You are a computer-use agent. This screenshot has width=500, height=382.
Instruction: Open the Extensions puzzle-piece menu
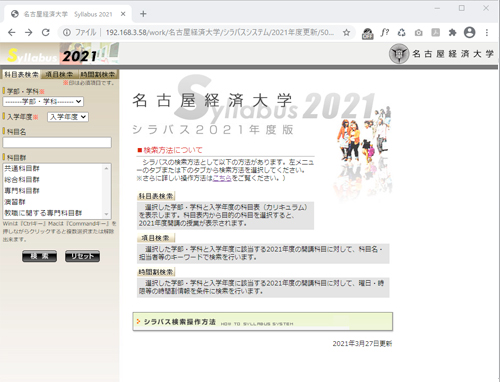pos(452,32)
